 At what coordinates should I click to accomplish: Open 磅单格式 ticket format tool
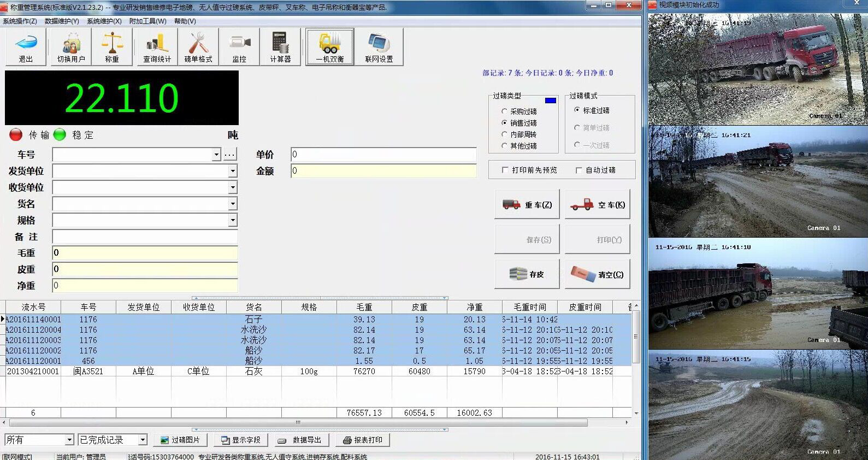[x=198, y=47]
